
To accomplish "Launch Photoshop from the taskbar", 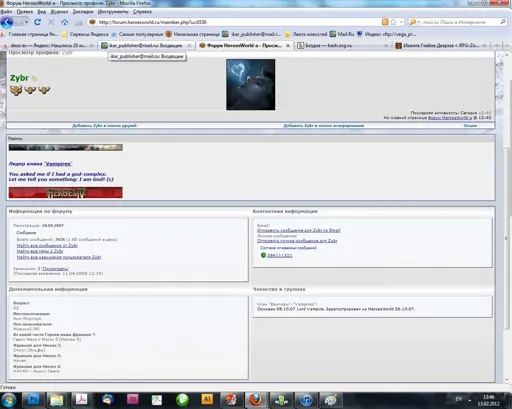I will coord(34,400).
